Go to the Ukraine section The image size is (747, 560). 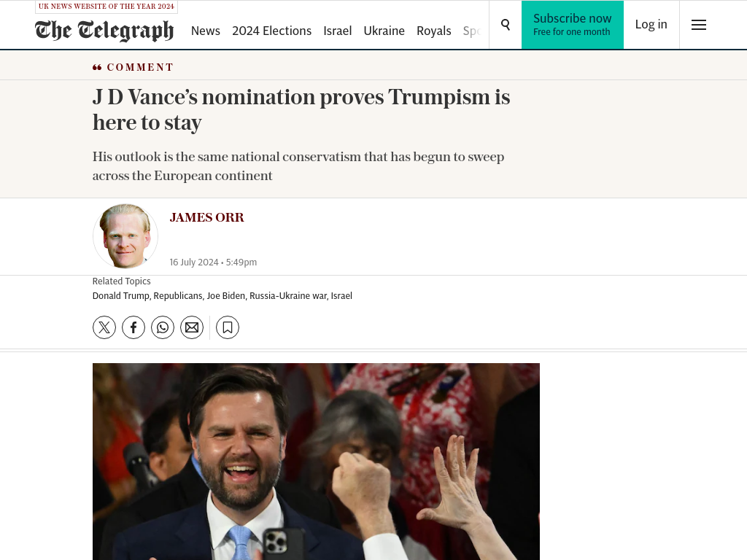coord(384,31)
